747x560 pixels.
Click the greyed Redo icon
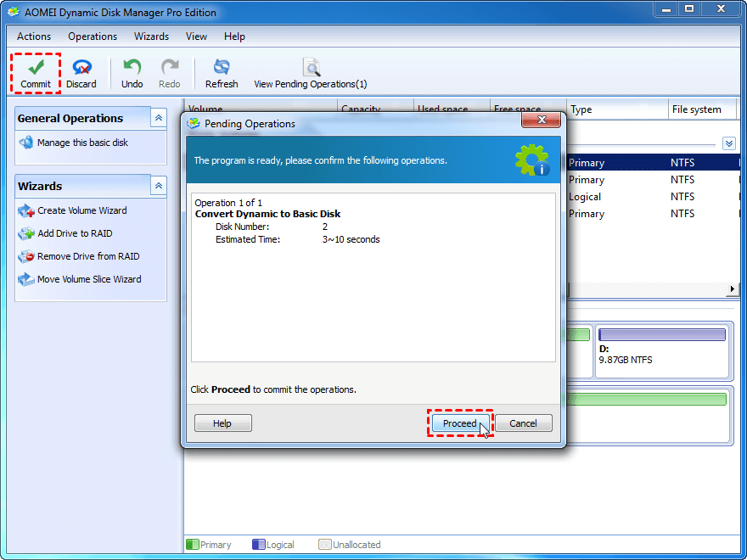[170, 67]
